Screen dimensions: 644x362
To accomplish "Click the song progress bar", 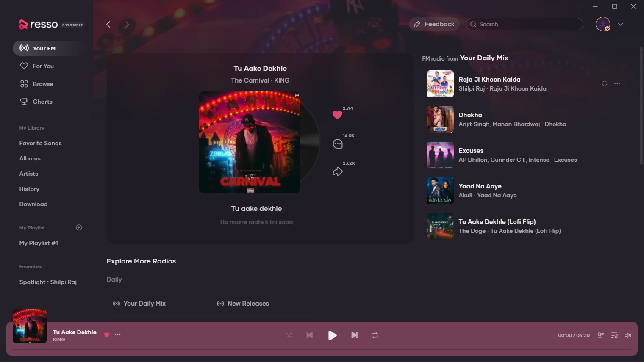I will (x=322, y=350).
